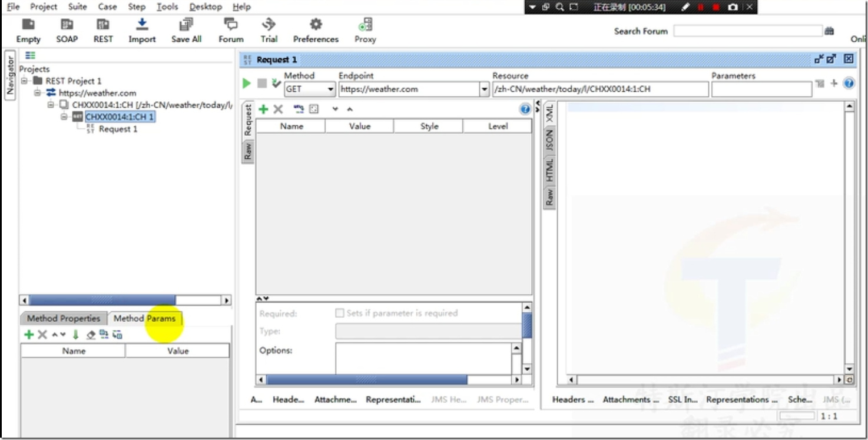Open the Suite menu
Image resolution: width=868 pixels, height=440 pixels.
pos(77,7)
